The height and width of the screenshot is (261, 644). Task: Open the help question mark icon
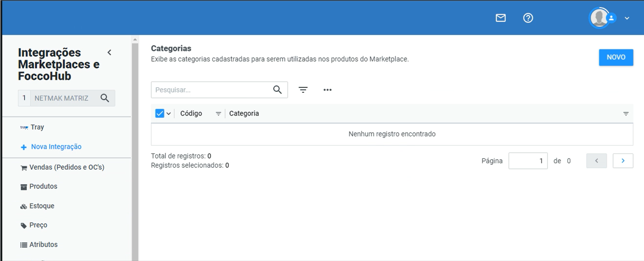pos(528,18)
